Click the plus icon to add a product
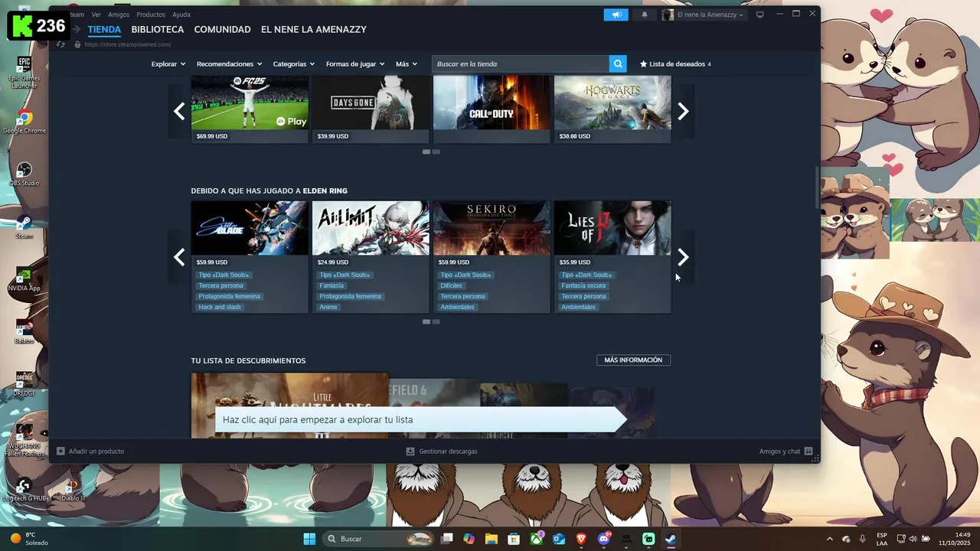This screenshot has height=551, width=980. click(60, 452)
